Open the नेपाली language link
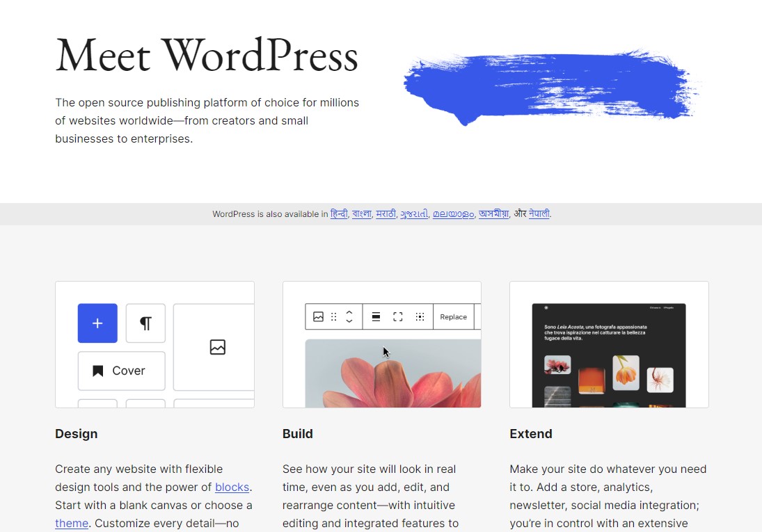The image size is (762, 532). (539, 213)
